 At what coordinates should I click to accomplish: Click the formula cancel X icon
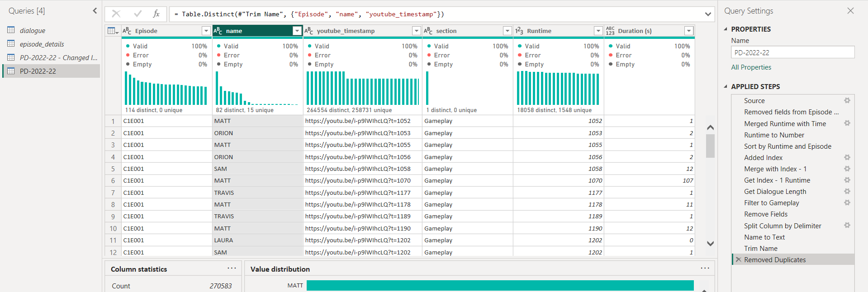116,14
